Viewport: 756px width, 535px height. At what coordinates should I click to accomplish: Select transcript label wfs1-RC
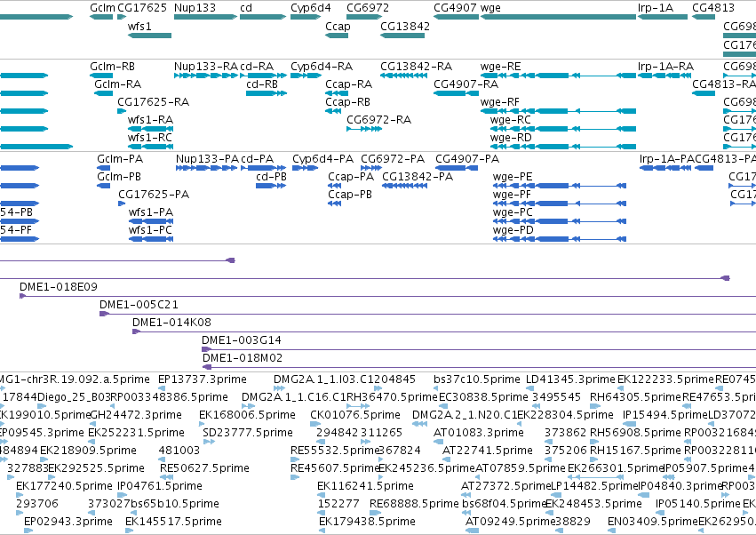coord(150,138)
